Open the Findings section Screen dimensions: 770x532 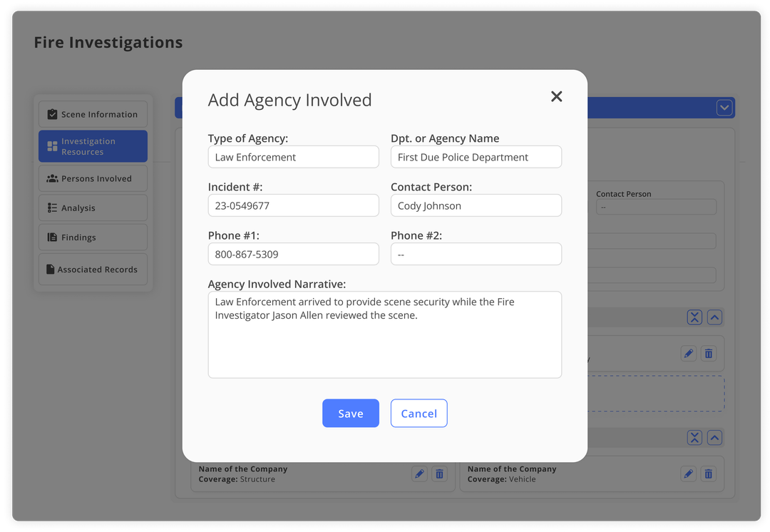tap(93, 237)
